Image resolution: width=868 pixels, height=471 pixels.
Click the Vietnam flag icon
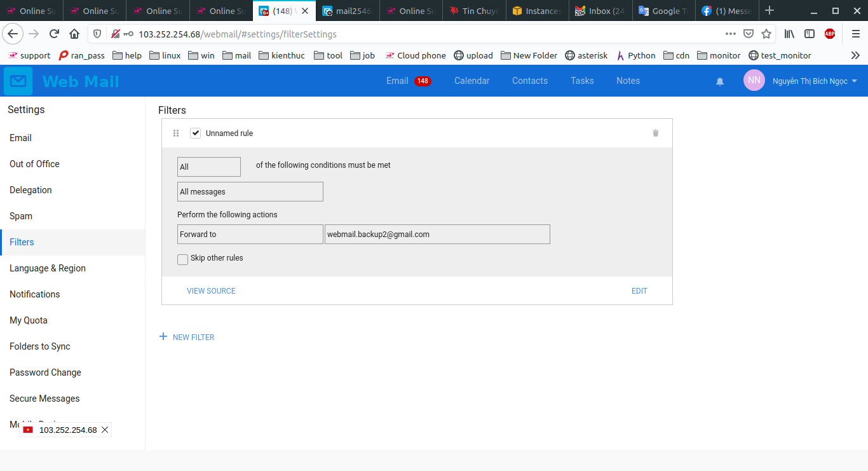(x=28, y=430)
